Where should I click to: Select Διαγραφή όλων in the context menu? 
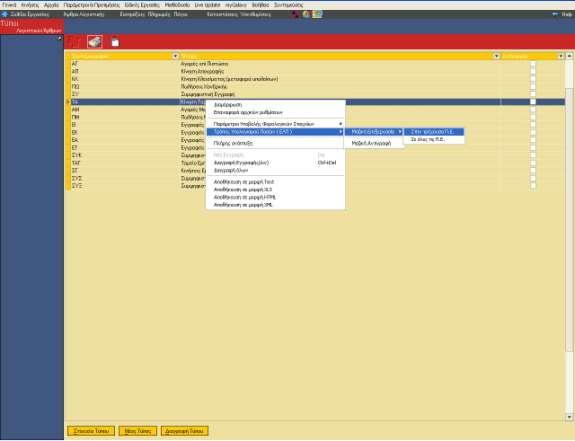coord(231,170)
